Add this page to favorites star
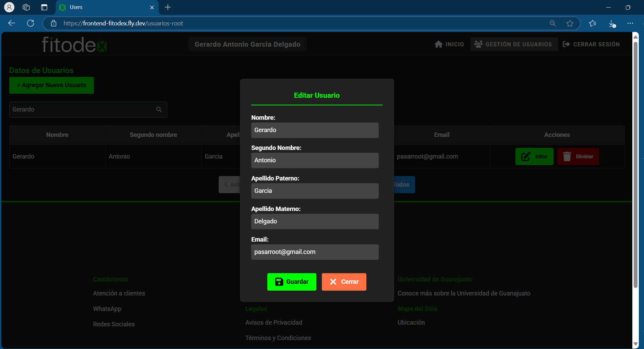Viewport: 644px width, 349px height. point(570,23)
